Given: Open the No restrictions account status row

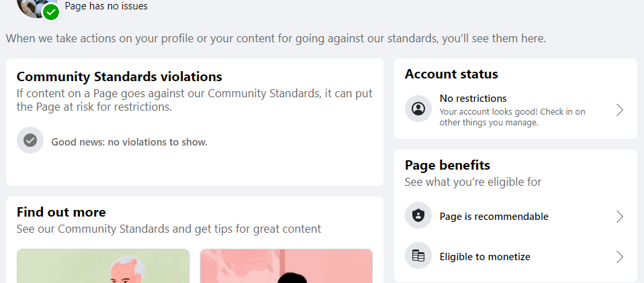Looking at the screenshot, I should point(516,110).
